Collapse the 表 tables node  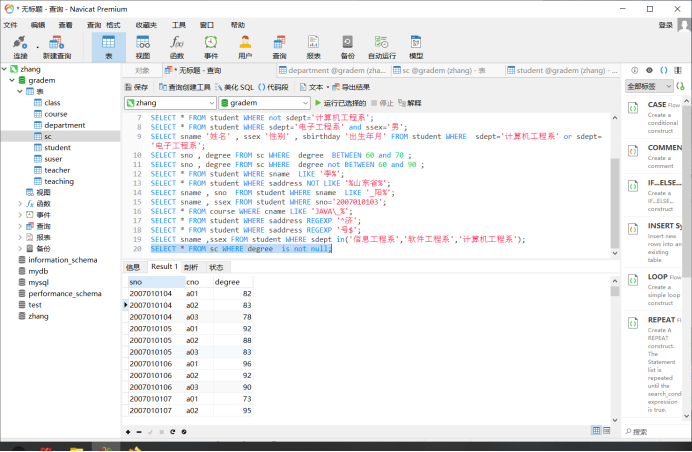20,91
